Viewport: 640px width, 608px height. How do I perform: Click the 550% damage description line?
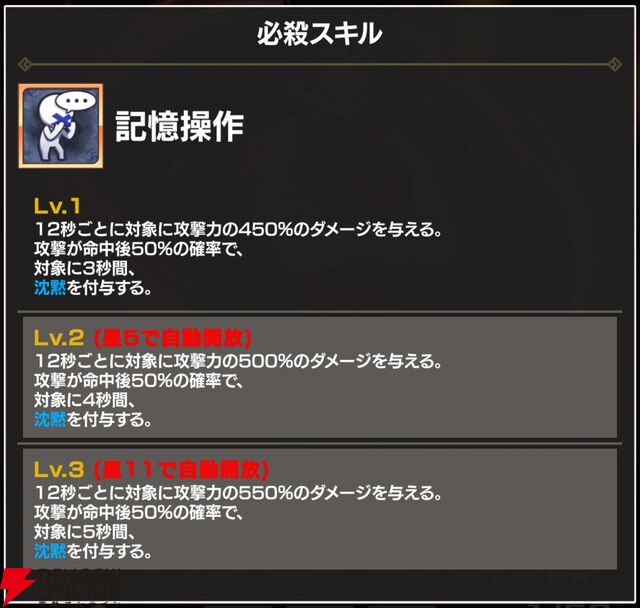click(238, 493)
